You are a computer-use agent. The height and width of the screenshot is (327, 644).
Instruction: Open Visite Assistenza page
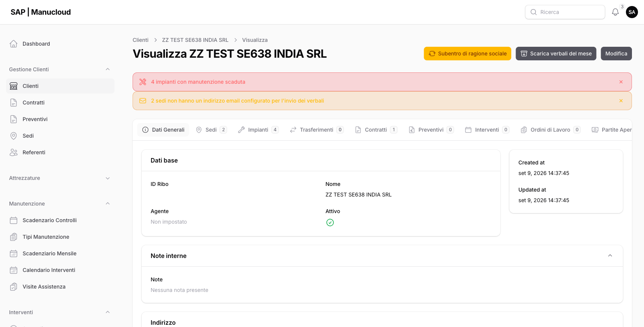[x=60, y=287]
